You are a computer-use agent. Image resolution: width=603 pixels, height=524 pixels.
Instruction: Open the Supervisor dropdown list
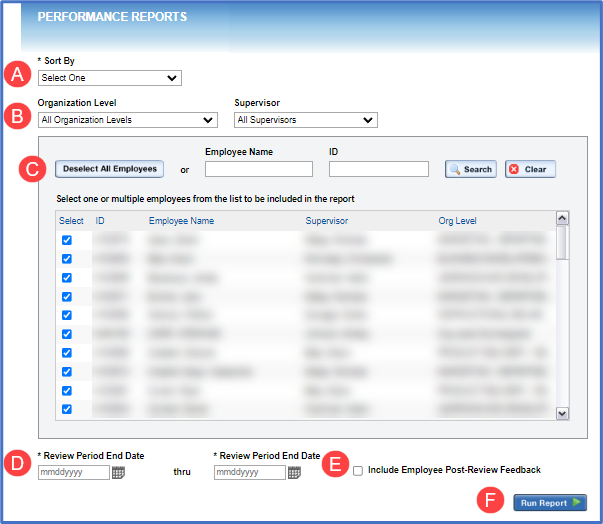[306, 120]
